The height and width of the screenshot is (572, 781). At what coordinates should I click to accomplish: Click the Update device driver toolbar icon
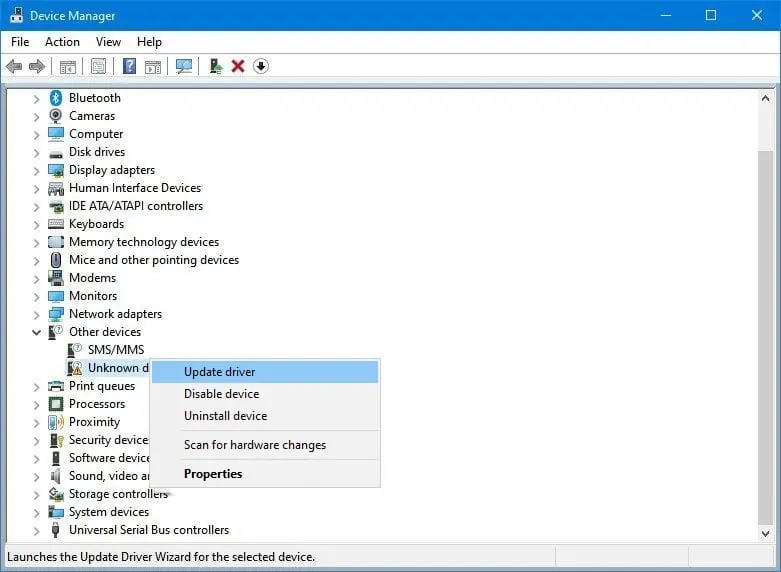[x=215, y=66]
